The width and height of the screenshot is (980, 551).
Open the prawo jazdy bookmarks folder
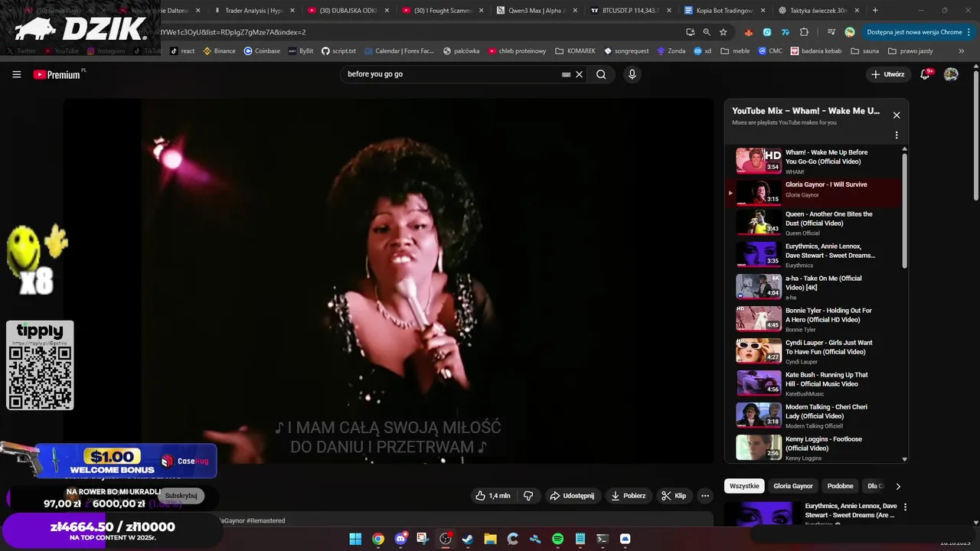click(x=910, y=51)
